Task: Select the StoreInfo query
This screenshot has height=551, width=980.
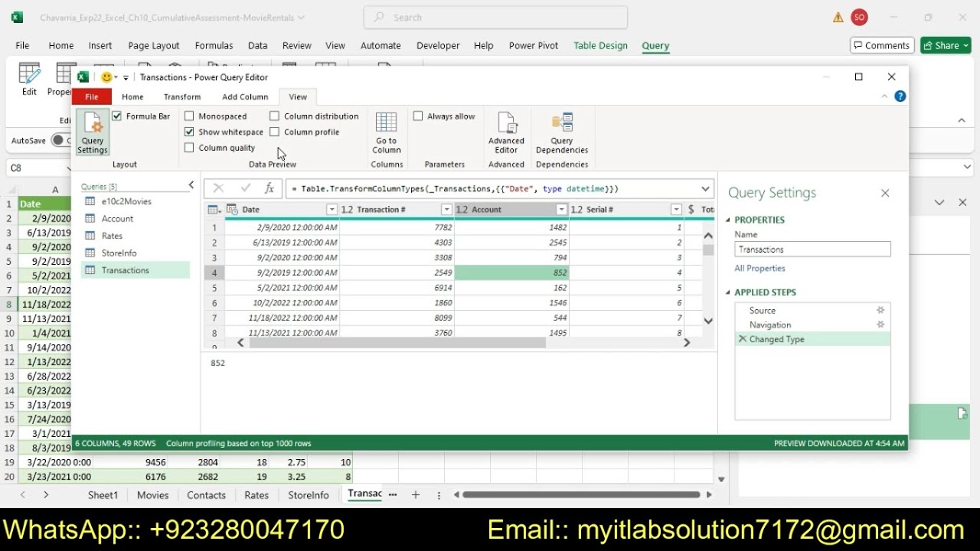Action: (x=119, y=253)
